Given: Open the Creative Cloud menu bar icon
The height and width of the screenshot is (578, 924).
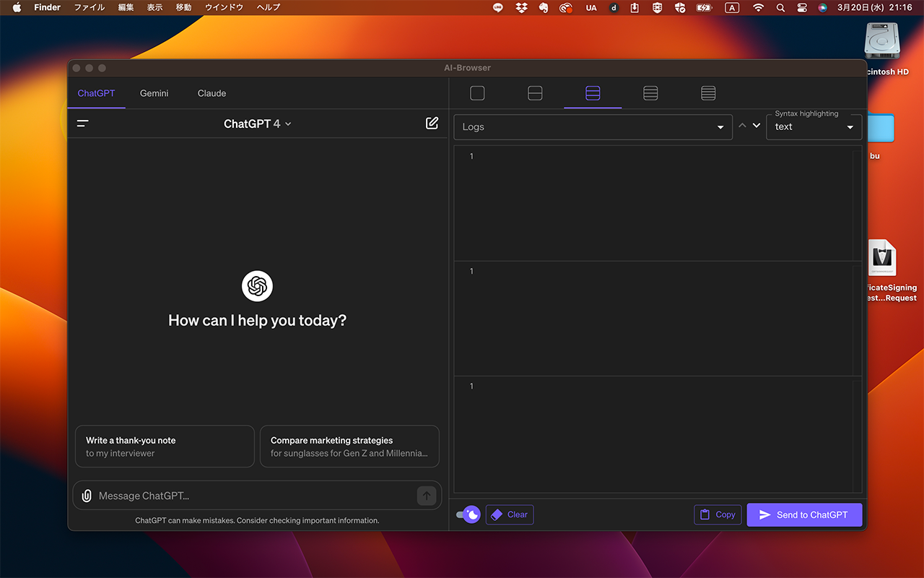Looking at the screenshot, I should click(567, 8).
